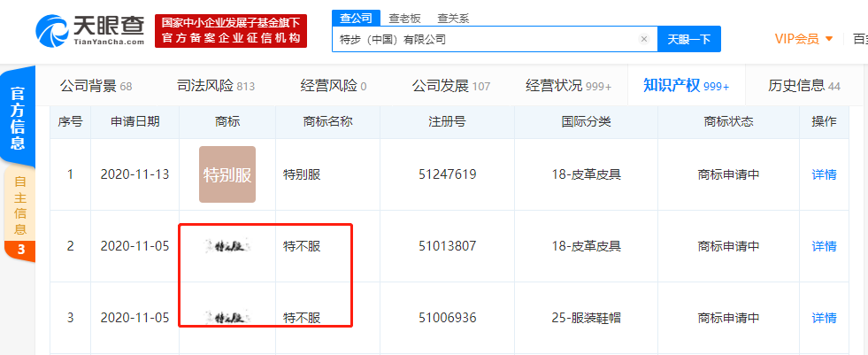Select the 知识产权 999+ tab

[686, 86]
